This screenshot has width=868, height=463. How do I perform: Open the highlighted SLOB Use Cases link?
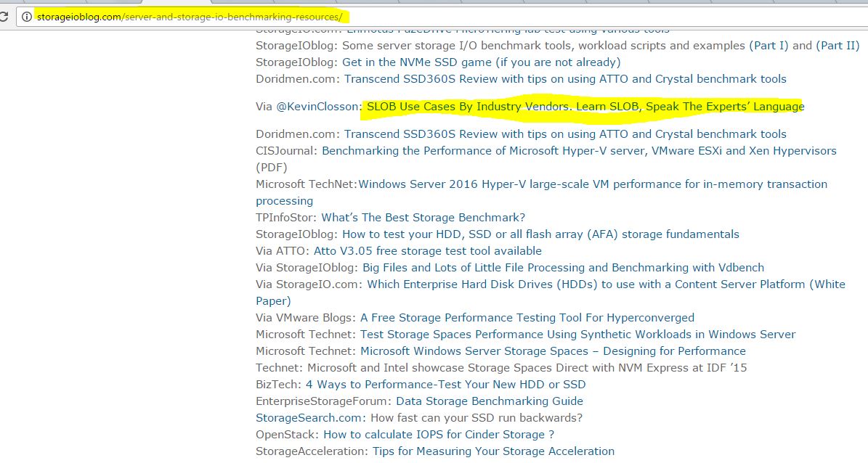tap(585, 107)
